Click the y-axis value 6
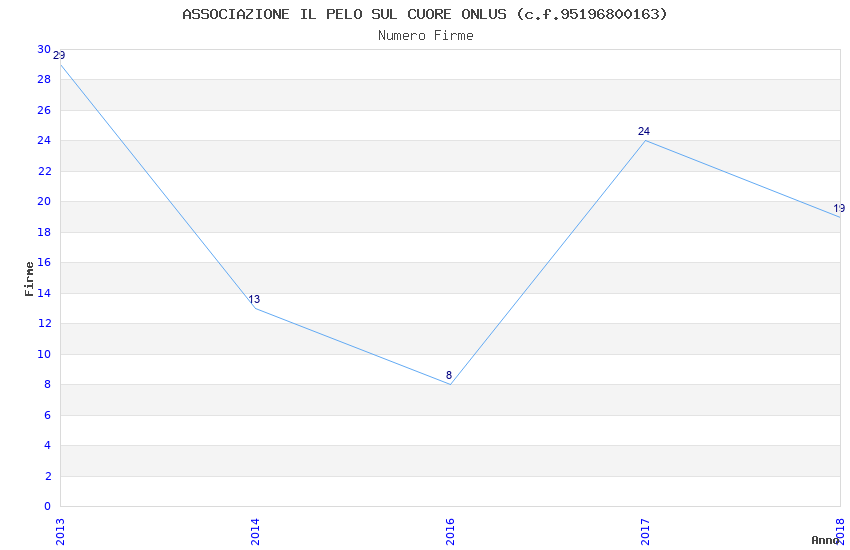The height and width of the screenshot is (550, 850). 48,415
